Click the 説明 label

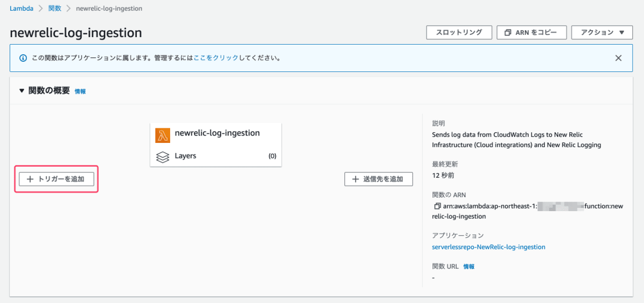438,124
